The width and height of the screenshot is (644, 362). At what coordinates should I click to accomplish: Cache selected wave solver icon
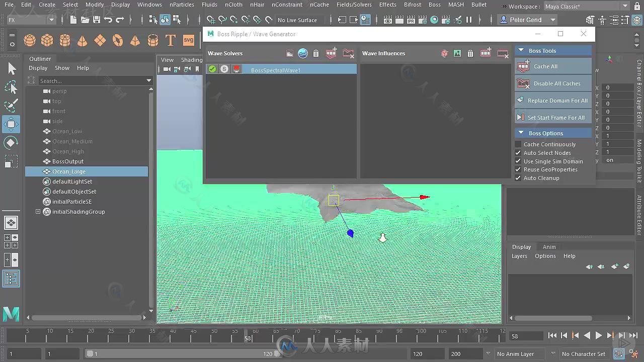point(331,53)
